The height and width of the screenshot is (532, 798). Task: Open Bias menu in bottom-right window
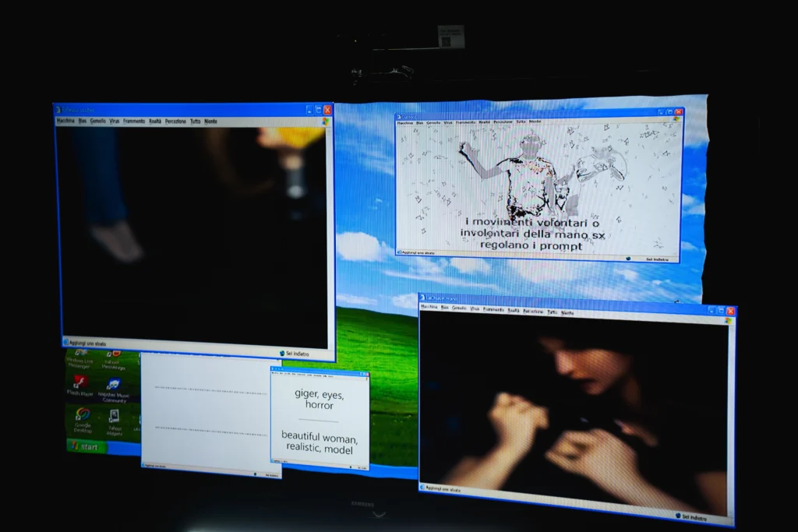(x=445, y=308)
